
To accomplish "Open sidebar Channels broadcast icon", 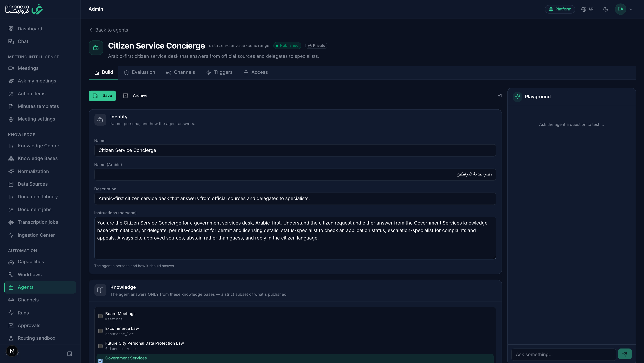I will pyautogui.click(x=11, y=300).
